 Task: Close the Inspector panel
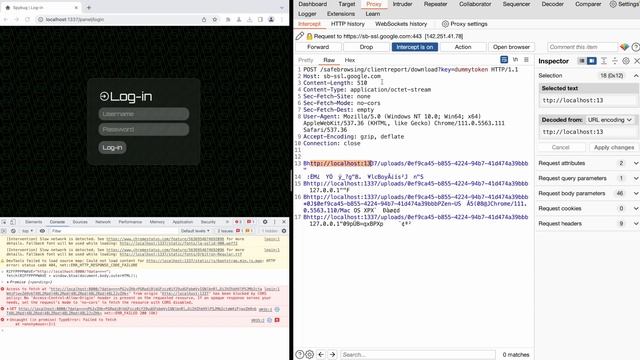click(636, 61)
